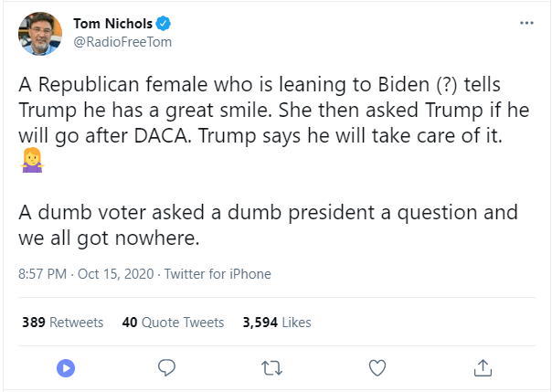The width and height of the screenshot is (552, 392).
Task: Click the reply speech bubble icon
Action: point(166,367)
